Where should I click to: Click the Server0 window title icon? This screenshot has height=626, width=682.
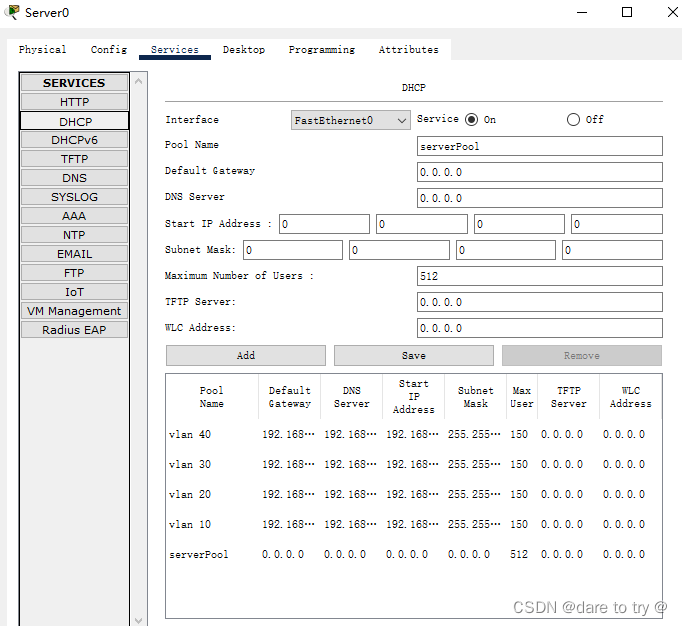click(x=12, y=12)
